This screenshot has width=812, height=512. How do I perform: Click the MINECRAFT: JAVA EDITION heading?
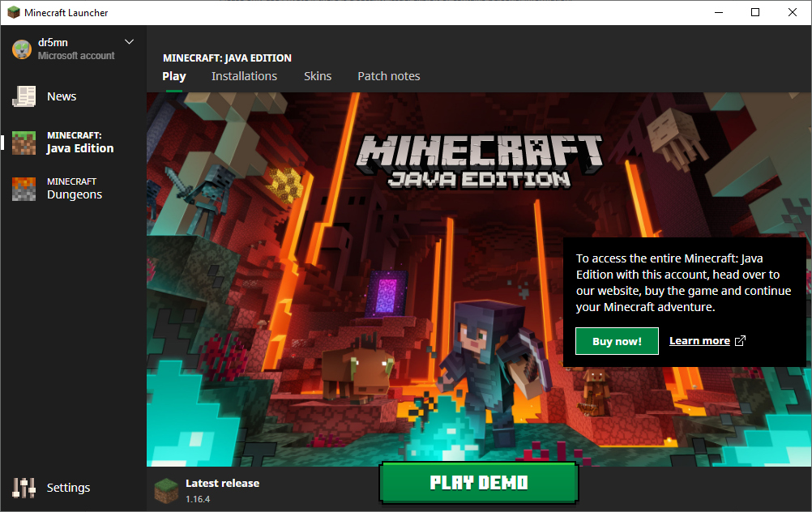228,58
